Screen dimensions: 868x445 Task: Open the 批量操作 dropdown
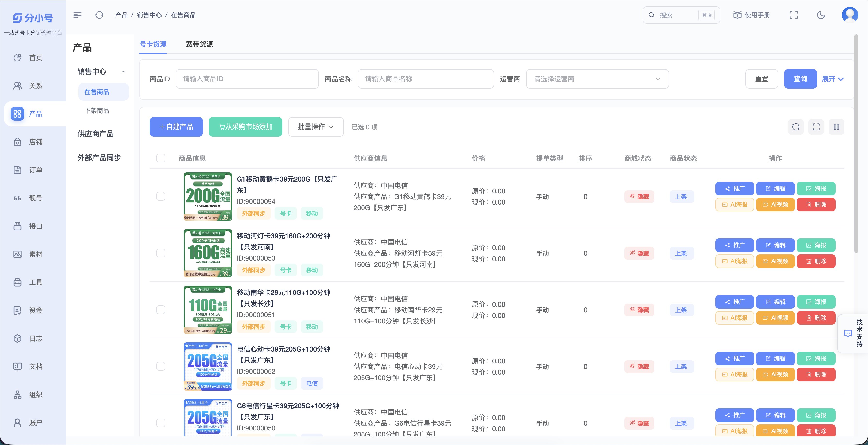315,127
